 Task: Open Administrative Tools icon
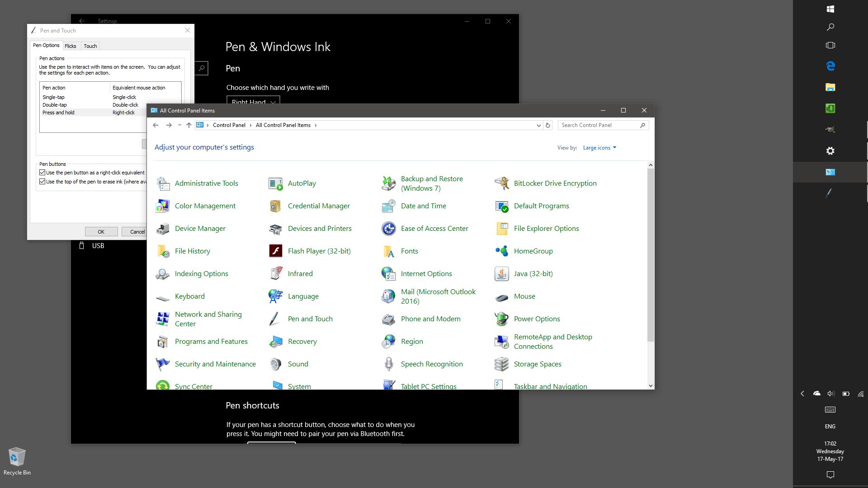(163, 183)
